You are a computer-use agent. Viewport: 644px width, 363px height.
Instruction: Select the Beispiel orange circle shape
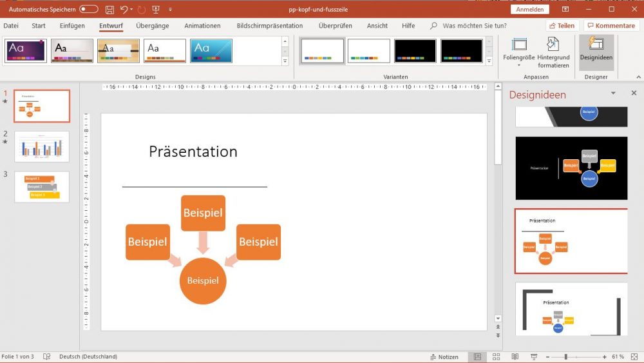pos(203,280)
